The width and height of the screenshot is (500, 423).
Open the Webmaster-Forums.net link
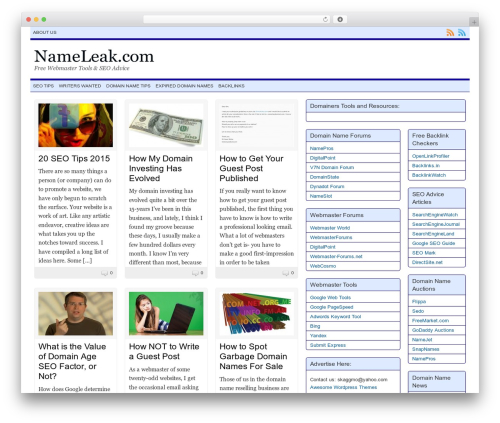[336, 257]
